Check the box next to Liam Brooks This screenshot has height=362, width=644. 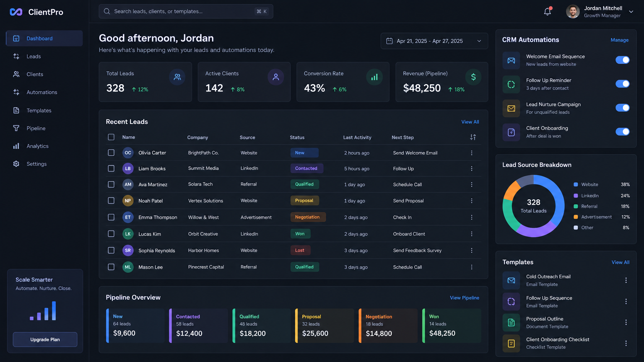(111, 168)
